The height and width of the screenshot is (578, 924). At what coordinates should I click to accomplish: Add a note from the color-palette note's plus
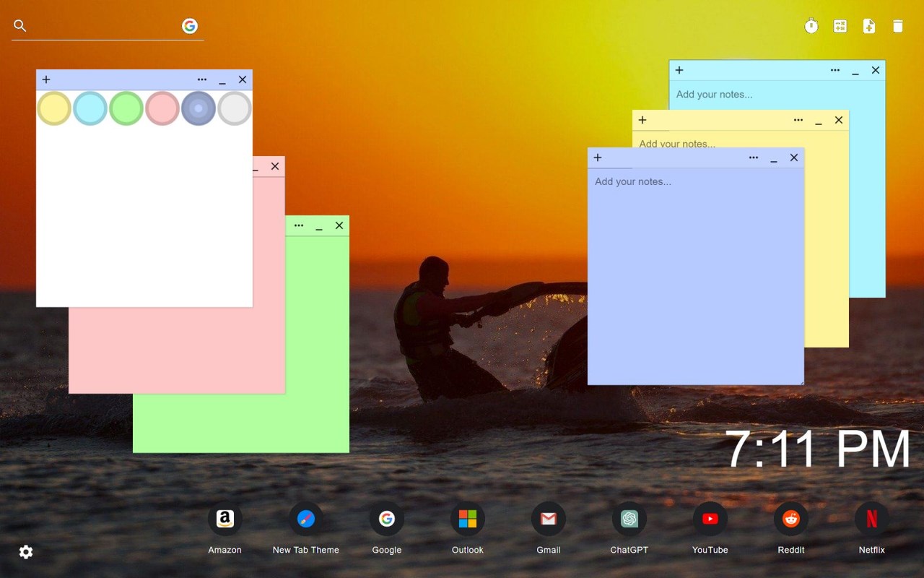(46, 79)
